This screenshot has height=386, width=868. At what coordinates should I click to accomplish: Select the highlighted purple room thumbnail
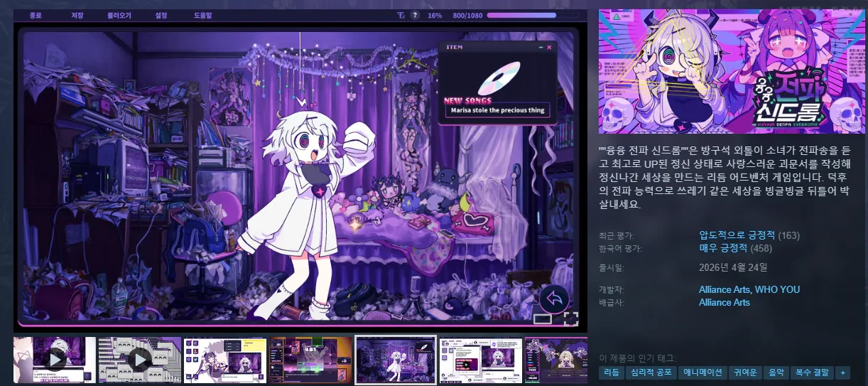pos(396,360)
